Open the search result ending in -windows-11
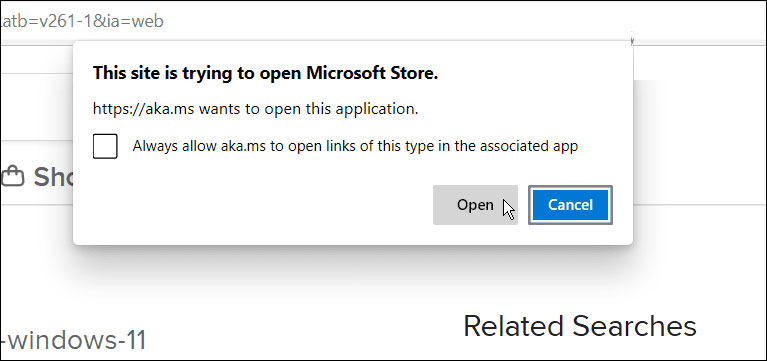 click(x=74, y=340)
